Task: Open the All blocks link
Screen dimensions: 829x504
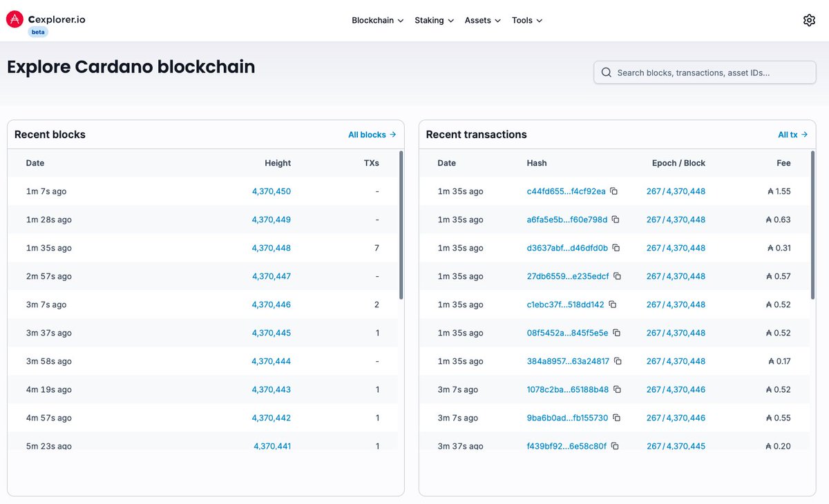Action: (372, 135)
